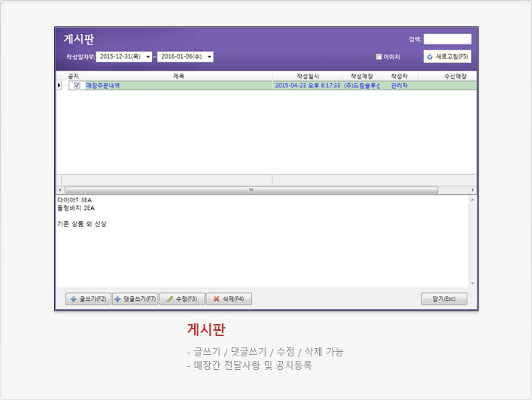Sort by the 작성일시 column header
Screen dimensions: 532x400
click(308, 76)
